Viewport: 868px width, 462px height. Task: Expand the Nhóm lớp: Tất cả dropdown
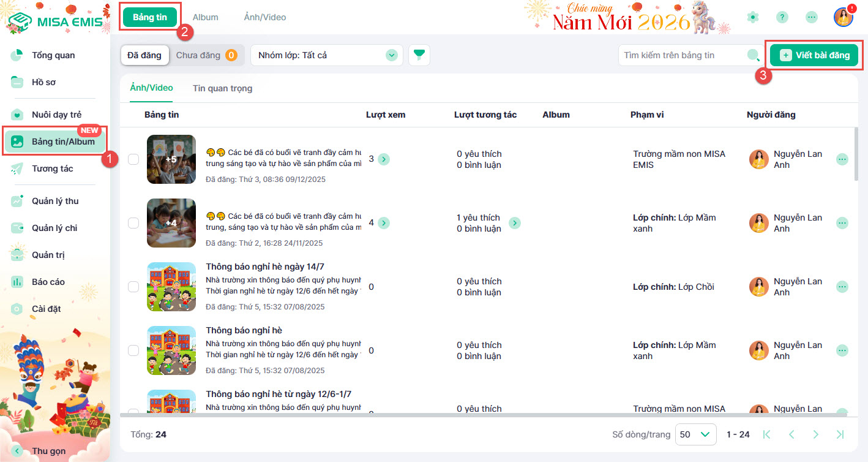pos(326,55)
